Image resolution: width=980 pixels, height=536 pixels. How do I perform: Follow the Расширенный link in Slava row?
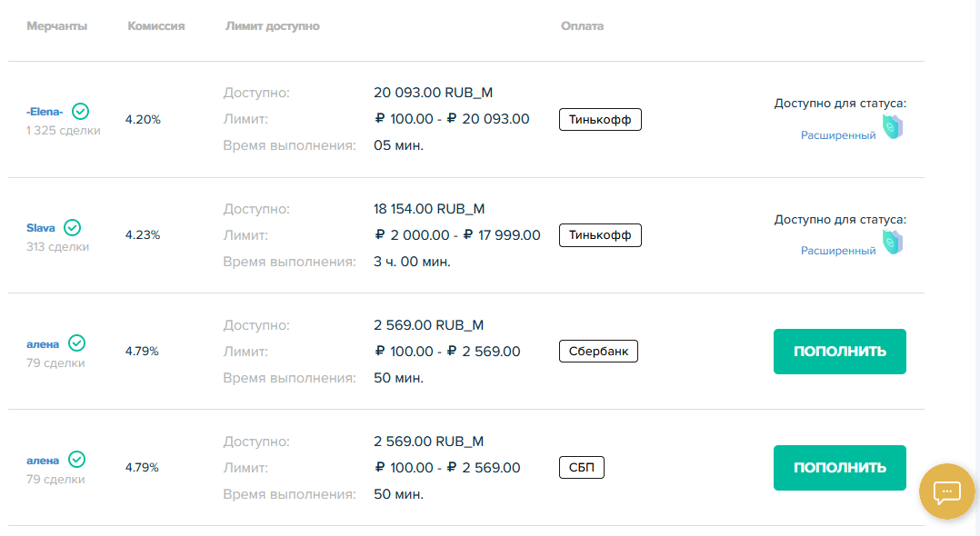[x=837, y=251]
